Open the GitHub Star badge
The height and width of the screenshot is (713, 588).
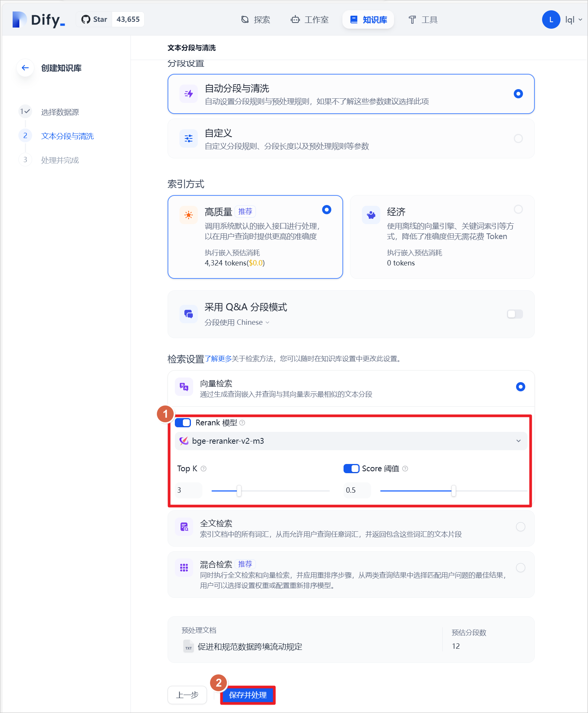[x=110, y=20]
